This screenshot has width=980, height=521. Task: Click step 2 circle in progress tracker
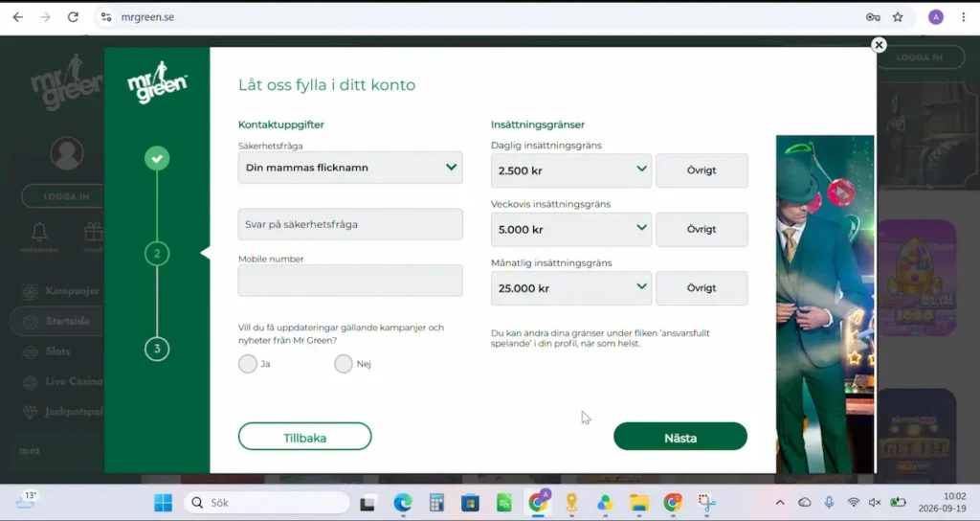(x=157, y=253)
